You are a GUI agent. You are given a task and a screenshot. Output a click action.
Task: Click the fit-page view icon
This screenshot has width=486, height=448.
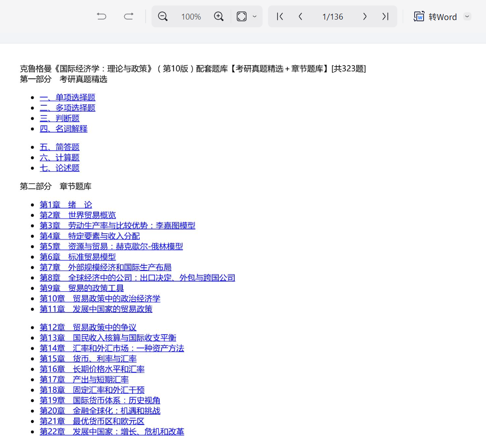242,17
